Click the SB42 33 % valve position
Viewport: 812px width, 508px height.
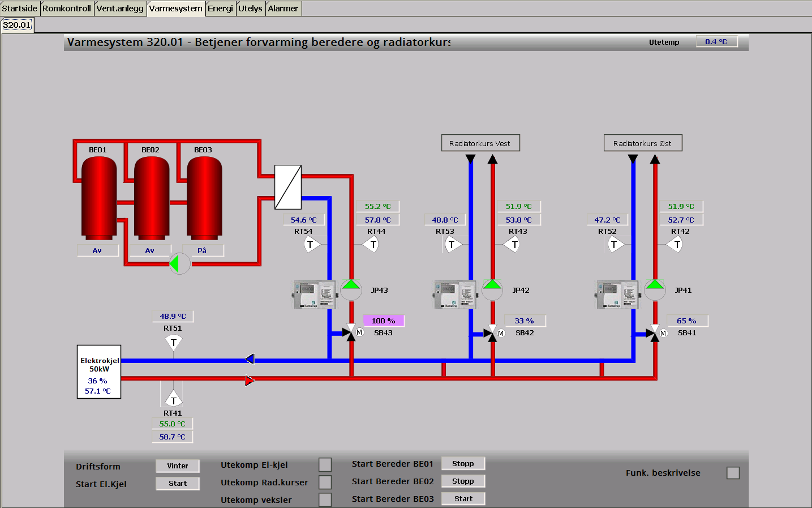coord(525,321)
